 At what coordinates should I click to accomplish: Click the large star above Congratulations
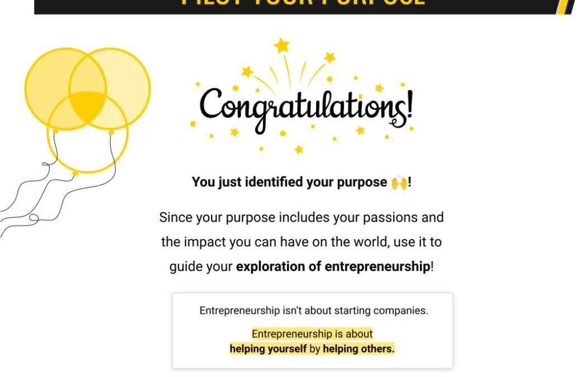[281, 45]
